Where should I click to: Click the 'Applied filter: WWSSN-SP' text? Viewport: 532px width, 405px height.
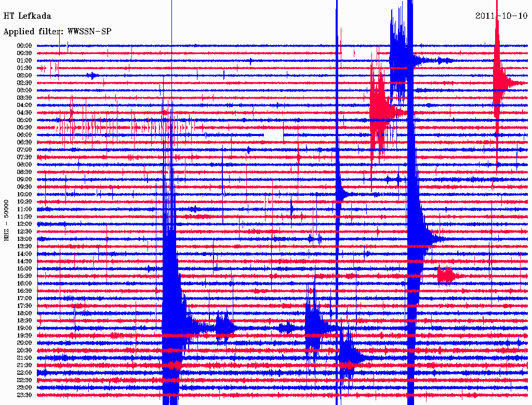(57, 32)
